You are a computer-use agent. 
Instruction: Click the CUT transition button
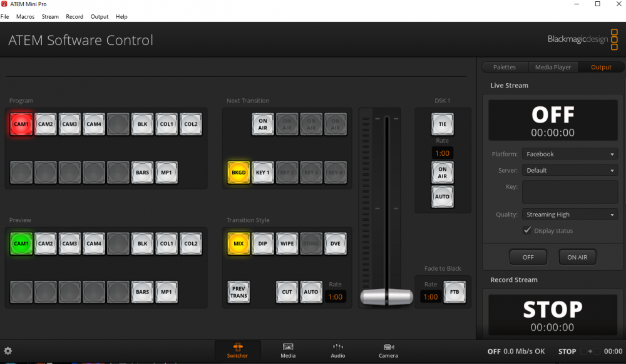(x=287, y=292)
